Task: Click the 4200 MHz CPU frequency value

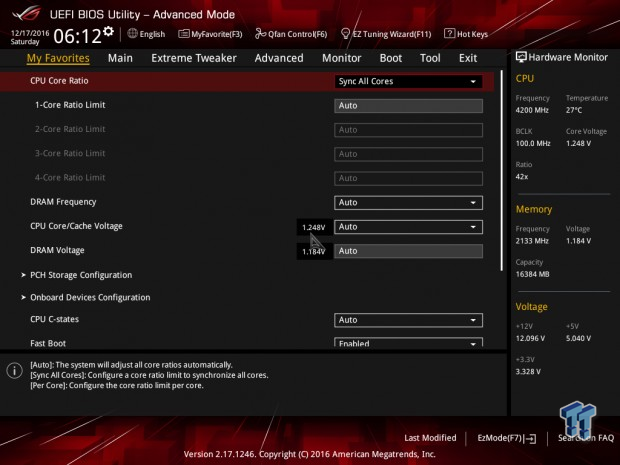Action: [x=532, y=110]
